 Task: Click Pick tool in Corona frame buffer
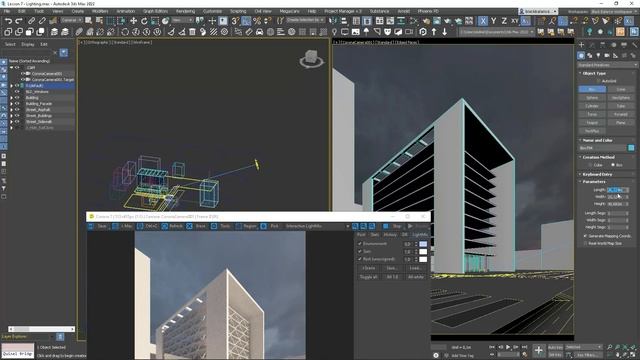(x=270, y=226)
